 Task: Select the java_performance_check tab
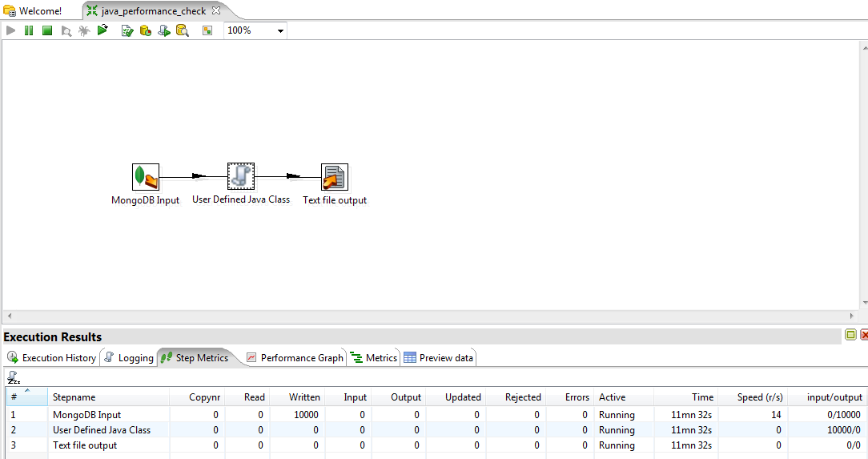coord(153,11)
